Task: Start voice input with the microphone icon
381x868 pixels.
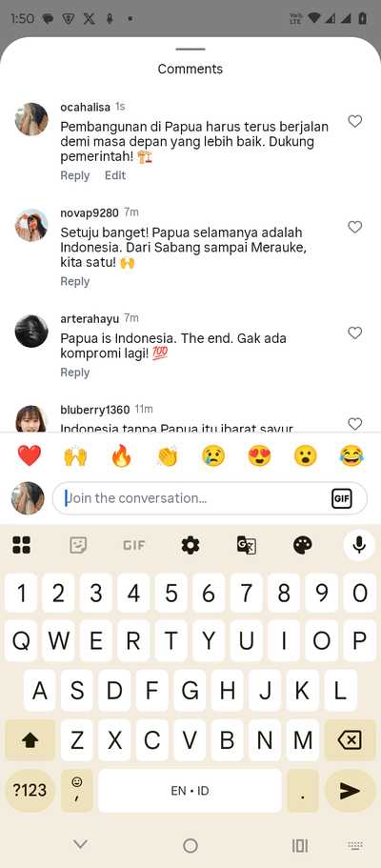Action: (359, 545)
